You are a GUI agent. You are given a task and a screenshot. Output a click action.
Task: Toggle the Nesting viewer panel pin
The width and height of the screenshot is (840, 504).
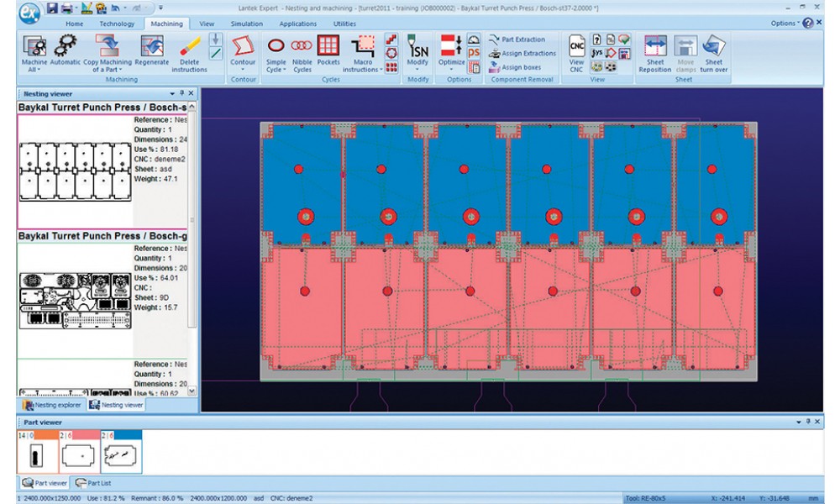pyautogui.click(x=181, y=93)
